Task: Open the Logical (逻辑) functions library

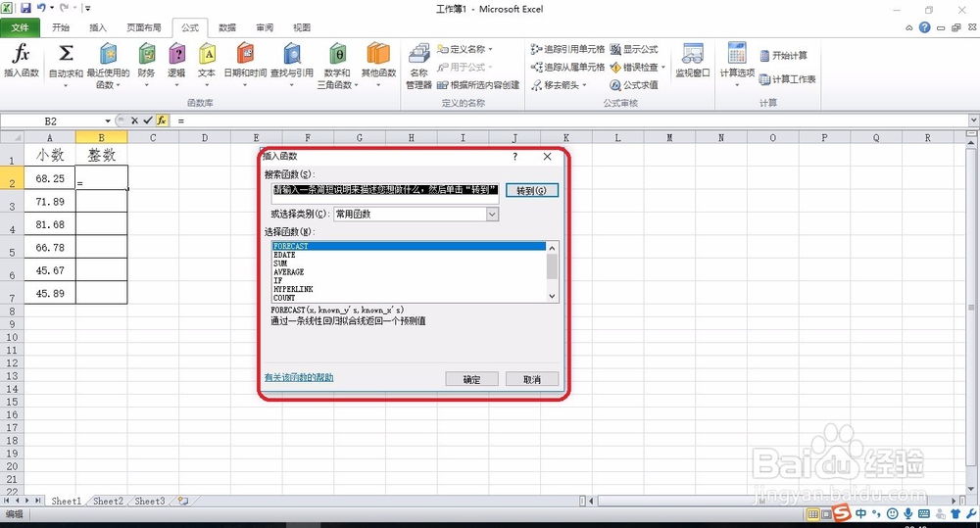Action: 176,66
